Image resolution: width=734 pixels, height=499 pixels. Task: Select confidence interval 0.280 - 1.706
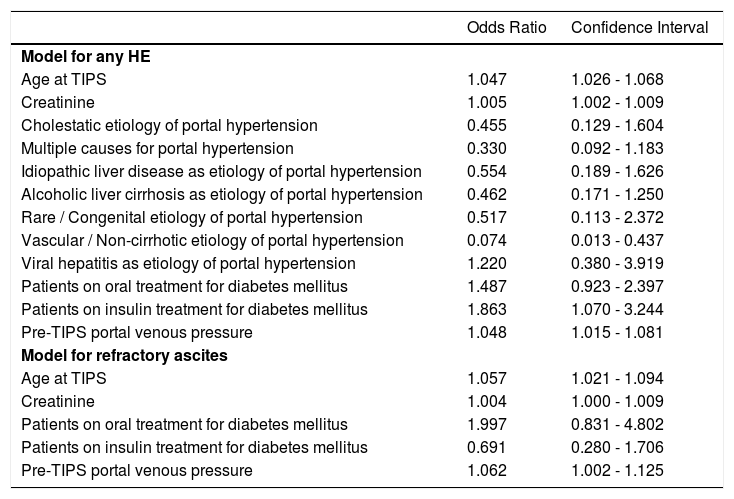[617, 447]
